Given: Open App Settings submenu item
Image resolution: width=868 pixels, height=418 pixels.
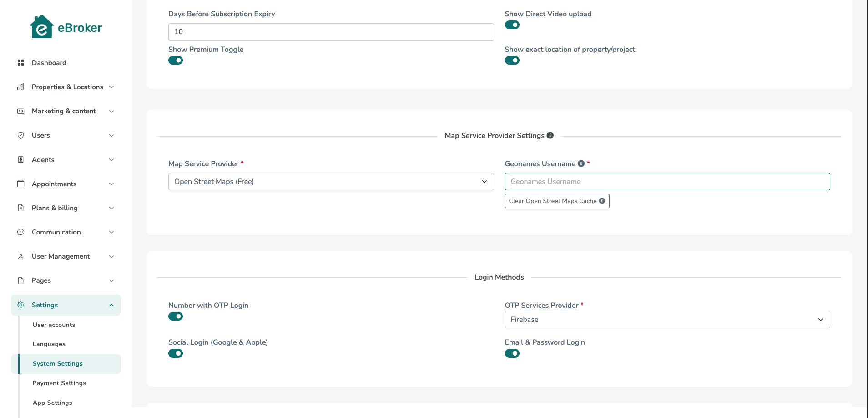Looking at the screenshot, I should [x=52, y=403].
